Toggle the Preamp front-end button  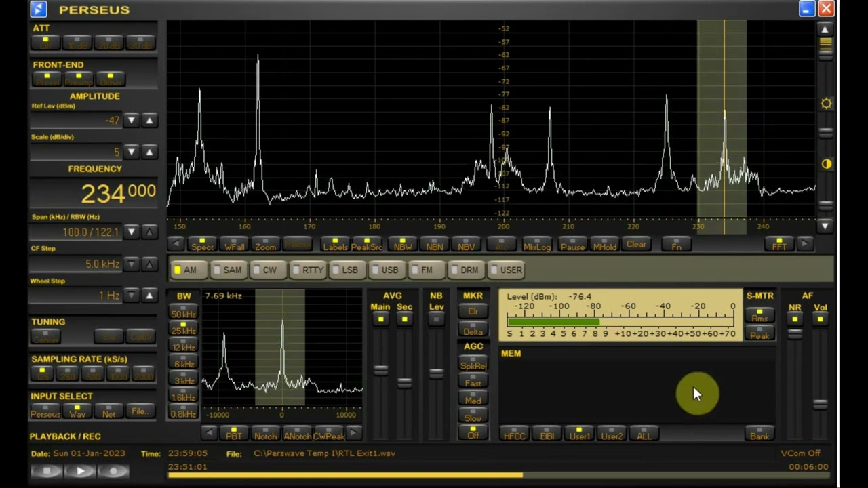tap(79, 79)
